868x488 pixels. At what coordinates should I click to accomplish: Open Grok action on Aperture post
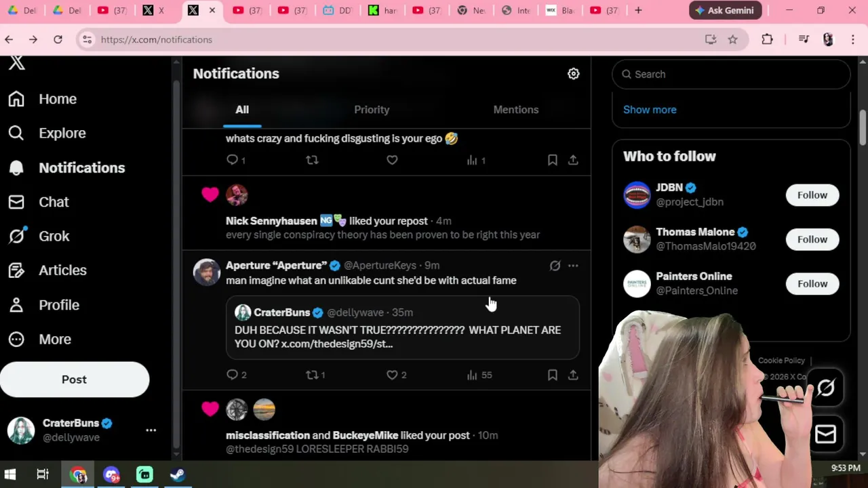pos(555,266)
